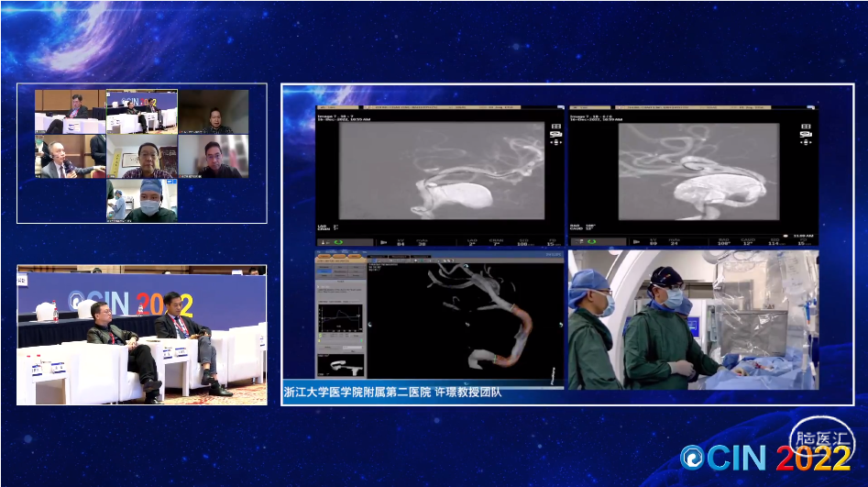Screen dimensions: 868x487
Task: Click third orange button in 3D workstation
Action: click(x=355, y=256)
